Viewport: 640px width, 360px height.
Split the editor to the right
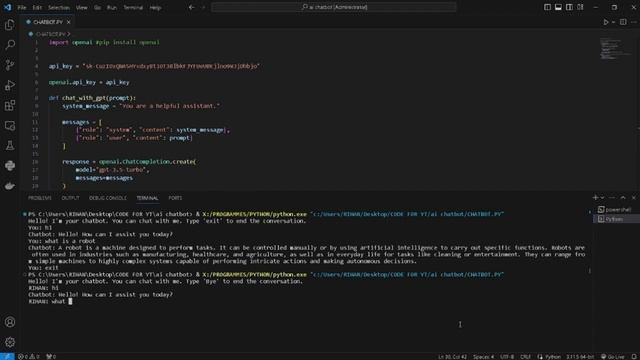coord(623,22)
